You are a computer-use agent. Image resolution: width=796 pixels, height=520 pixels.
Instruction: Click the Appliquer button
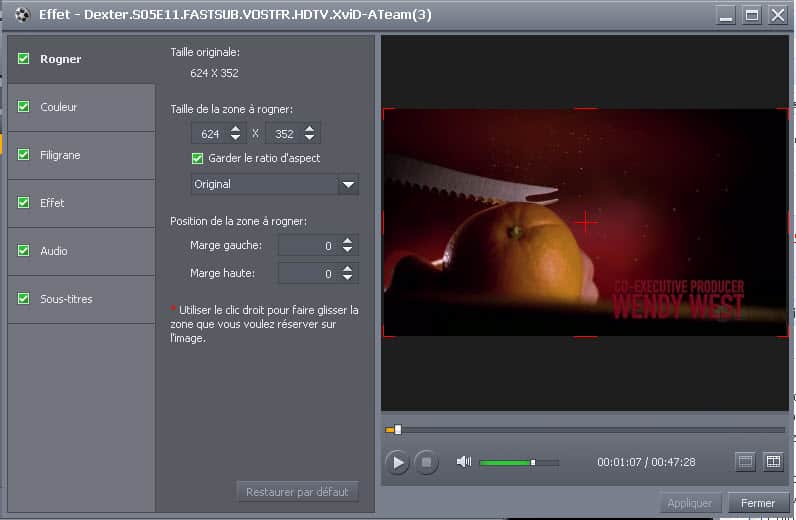tap(689, 503)
